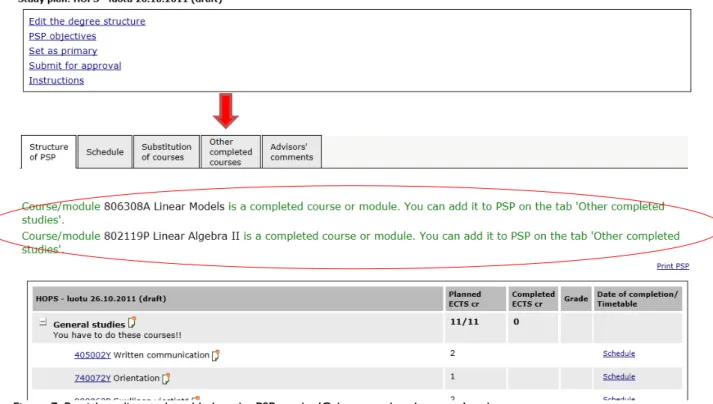Open the note icon beside Orientation
The width and height of the screenshot is (713, 404).
point(166,378)
